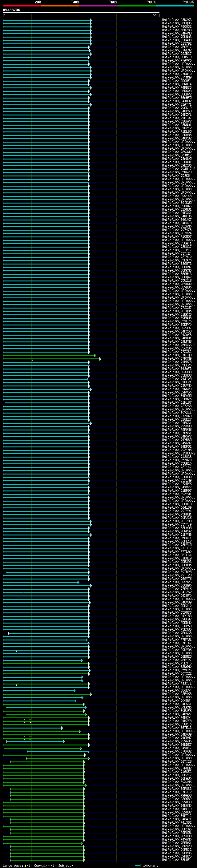Select the UniRef100_Q7RW10 label
Viewport: 197px width, 868px height.
(x=177, y=74)
